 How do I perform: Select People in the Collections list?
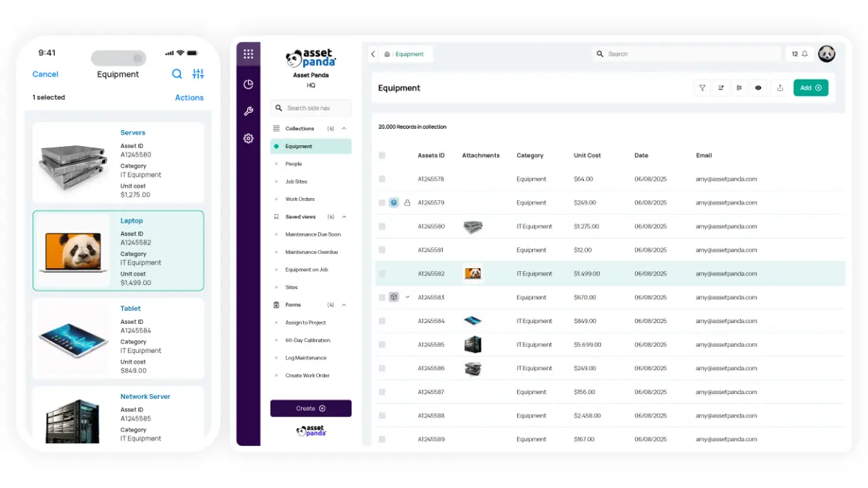[294, 163]
